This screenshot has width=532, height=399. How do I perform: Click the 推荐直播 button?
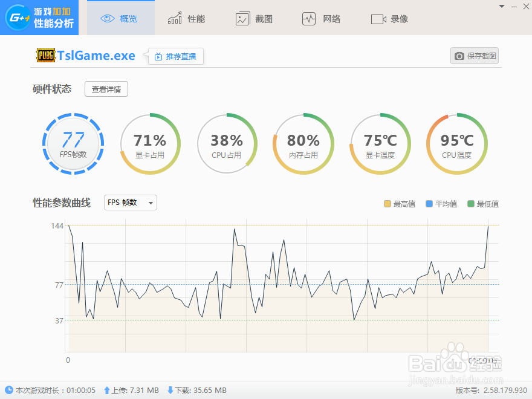176,56
